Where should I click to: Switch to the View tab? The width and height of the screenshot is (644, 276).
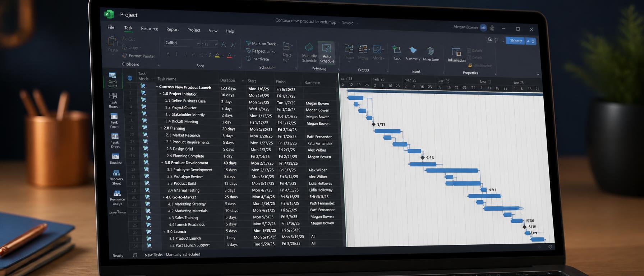click(213, 31)
